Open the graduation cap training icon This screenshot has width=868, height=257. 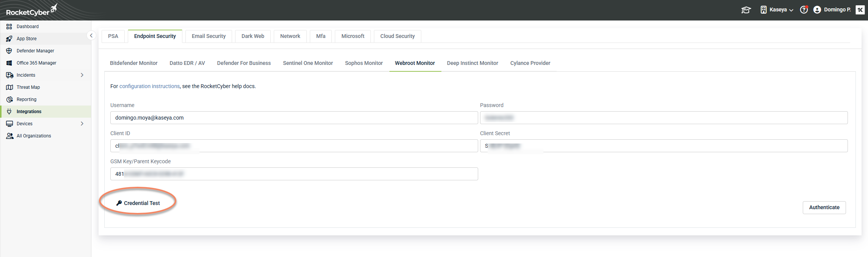(746, 10)
